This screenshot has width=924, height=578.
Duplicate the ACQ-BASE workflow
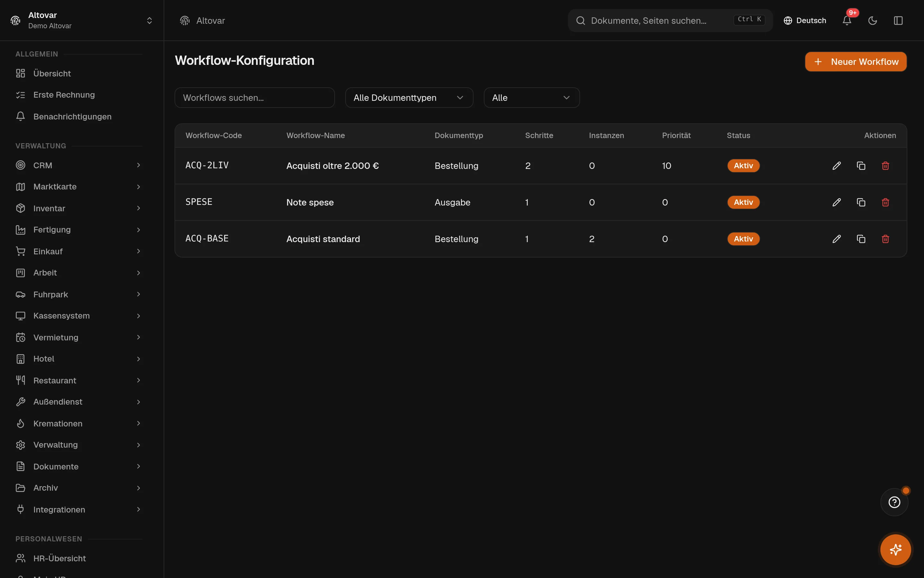coord(861,239)
